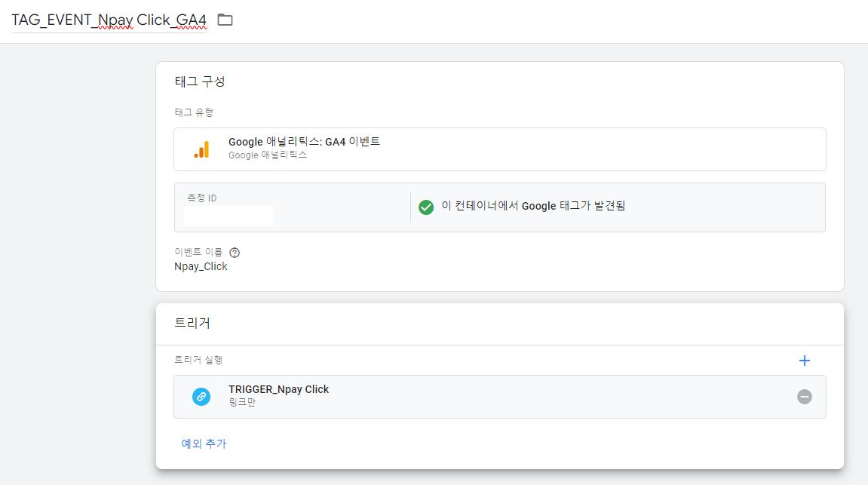
Task: Click the green Google tag verification checkmark
Action: (426, 207)
